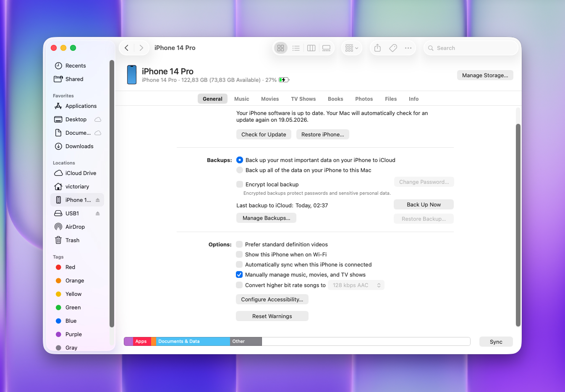Select the Red tag
The image size is (565, 392).
click(77, 267)
